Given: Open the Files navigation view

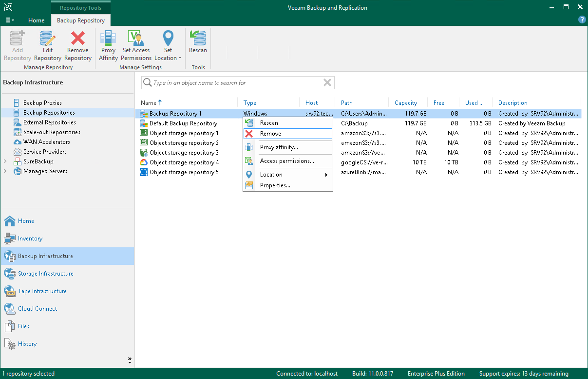Looking at the screenshot, I should (67, 326).
